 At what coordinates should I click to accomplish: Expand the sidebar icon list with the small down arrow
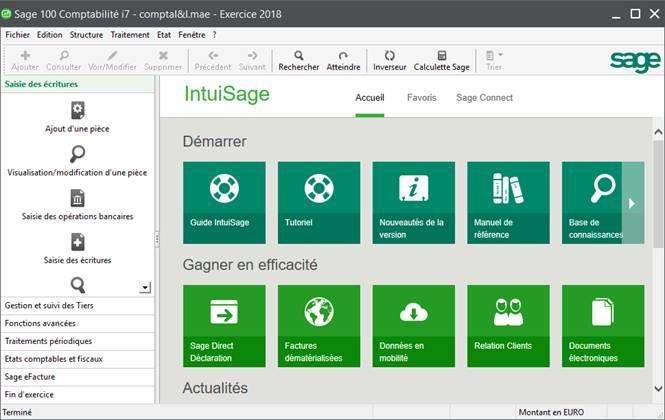point(145,288)
